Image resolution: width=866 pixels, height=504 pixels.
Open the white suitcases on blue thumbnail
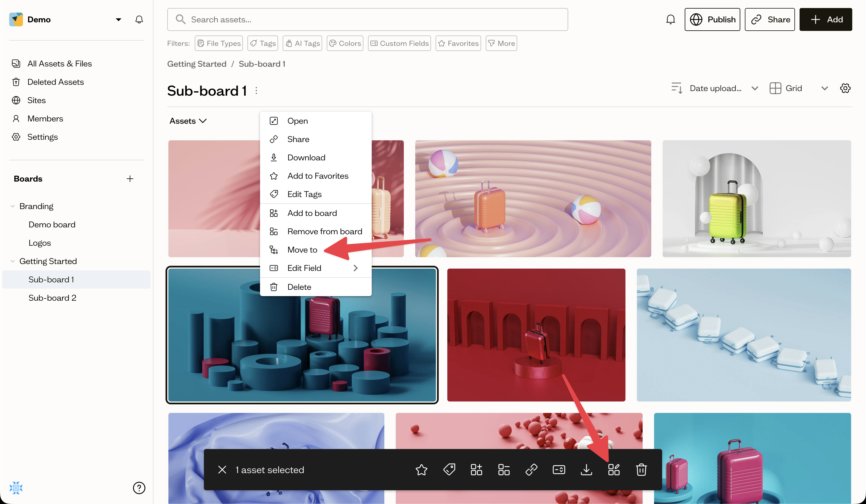744,335
